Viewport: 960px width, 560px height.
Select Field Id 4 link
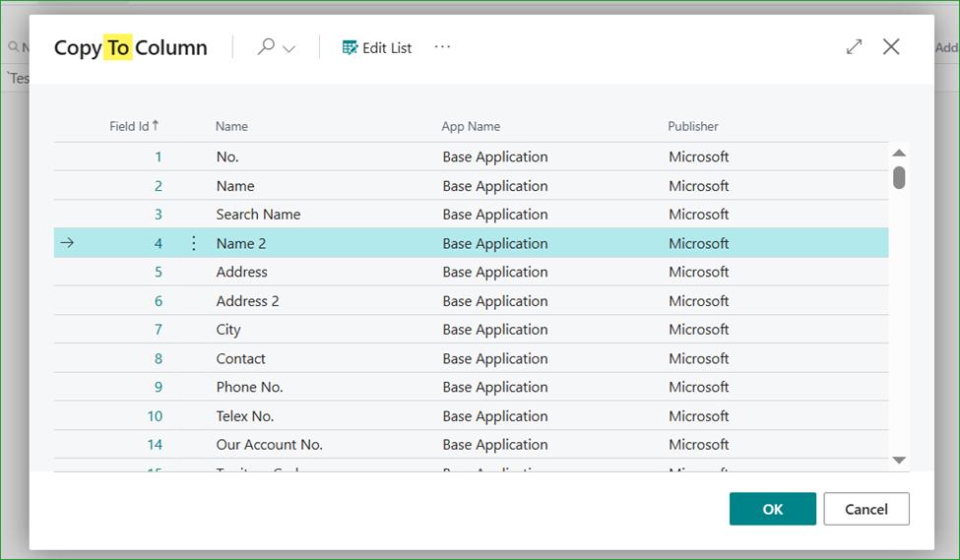coord(158,243)
